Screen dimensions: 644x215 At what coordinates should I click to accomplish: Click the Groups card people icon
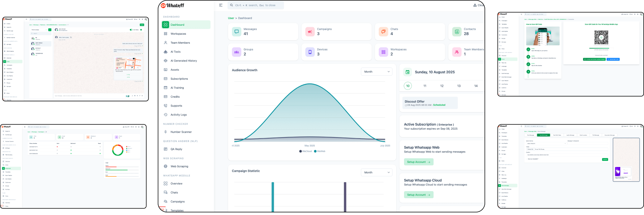(237, 52)
